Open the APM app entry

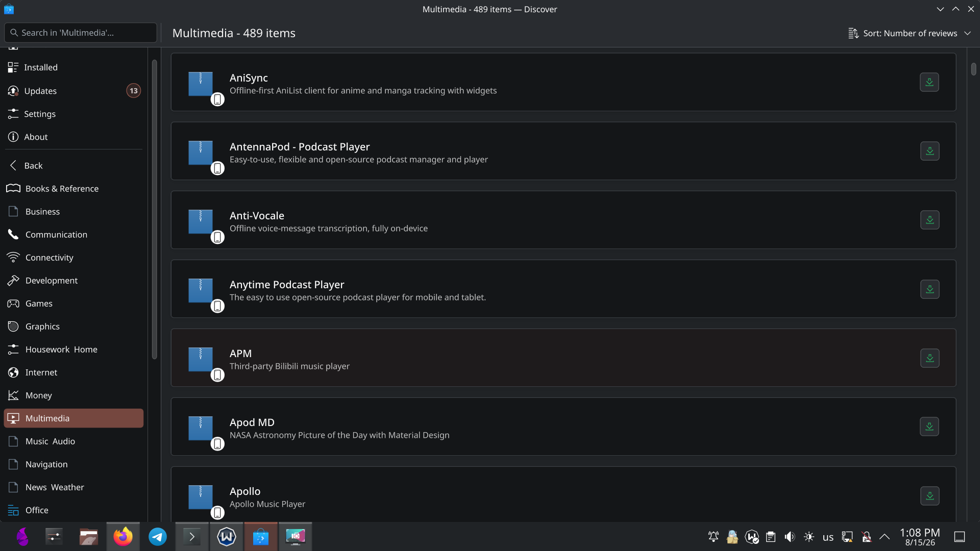563,358
